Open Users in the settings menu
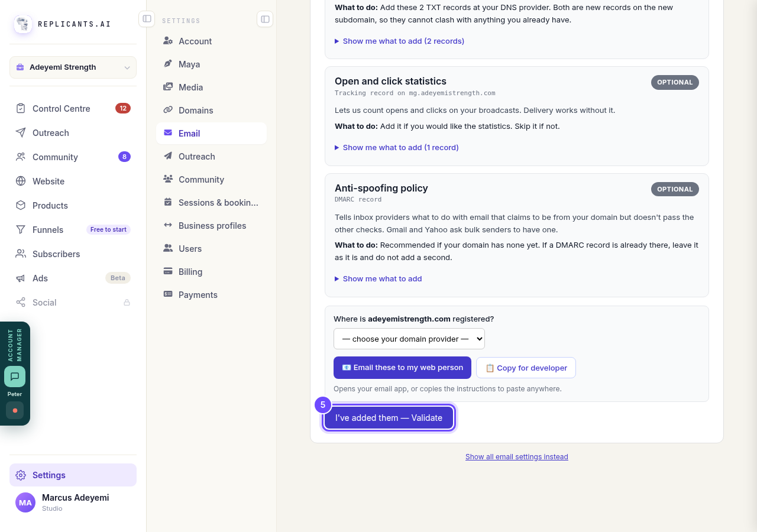The width and height of the screenshot is (757, 532). point(211,248)
